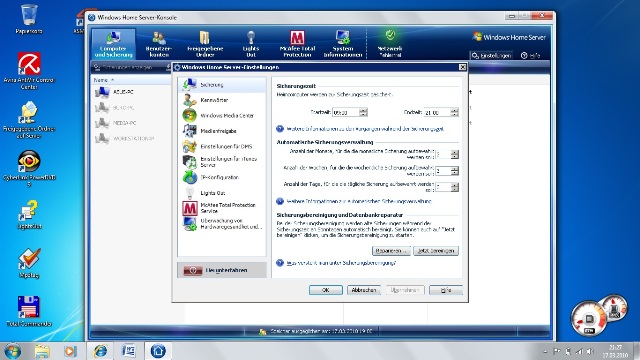Click the Jetzt bereinigen button
Viewport: 640px width, 360px height.
(x=436, y=251)
